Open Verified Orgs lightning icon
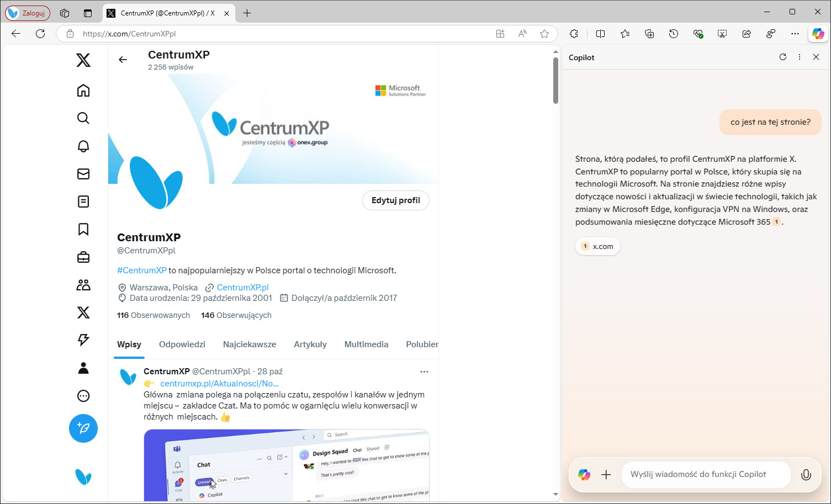Viewport: 831px width, 504px height. tap(83, 340)
